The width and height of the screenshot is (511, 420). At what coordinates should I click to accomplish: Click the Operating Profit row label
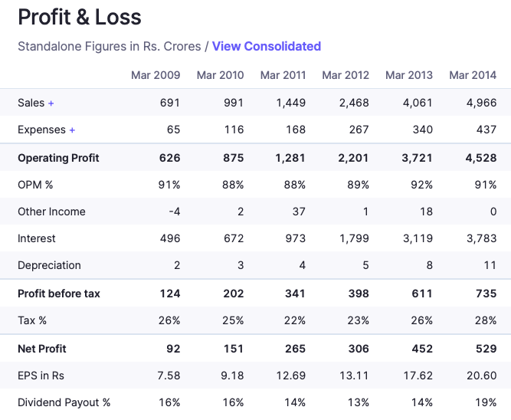tap(58, 158)
